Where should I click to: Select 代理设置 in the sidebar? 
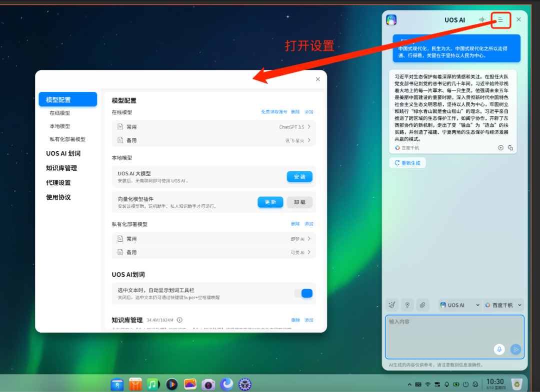58,182
